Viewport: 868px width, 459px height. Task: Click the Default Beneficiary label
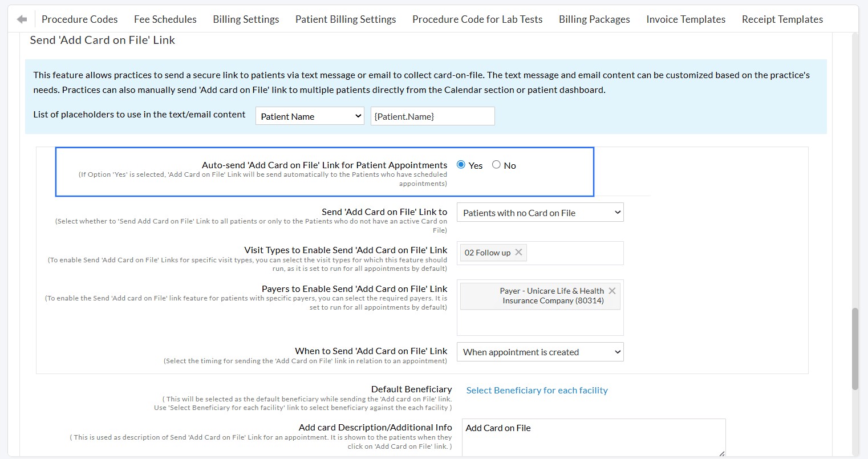(x=411, y=389)
